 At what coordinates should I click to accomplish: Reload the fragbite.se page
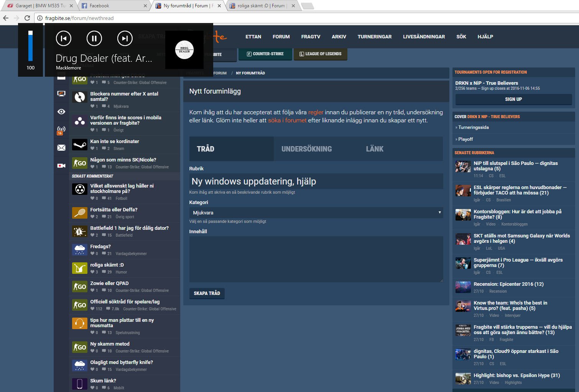coord(27,18)
